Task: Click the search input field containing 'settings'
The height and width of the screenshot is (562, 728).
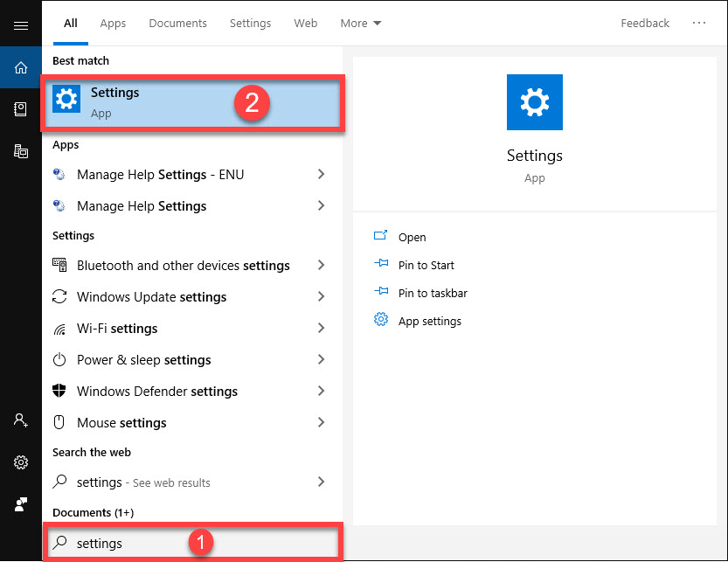Action: tap(192, 542)
